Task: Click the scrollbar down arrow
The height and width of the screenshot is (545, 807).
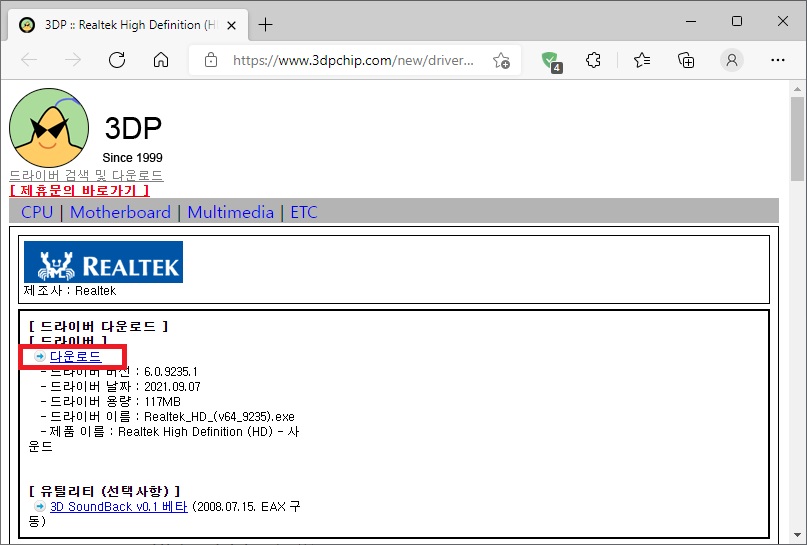Action: point(797,535)
